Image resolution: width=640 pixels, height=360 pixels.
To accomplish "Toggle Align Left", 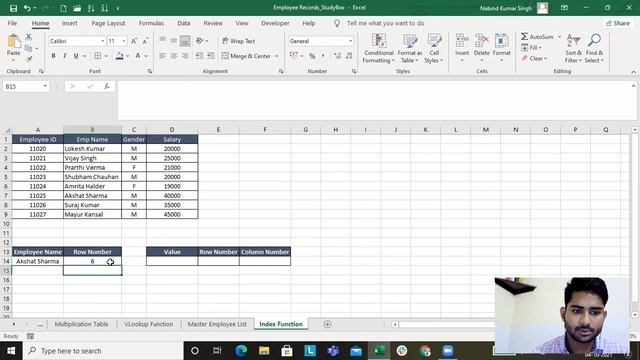I will click(x=162, y=56).
